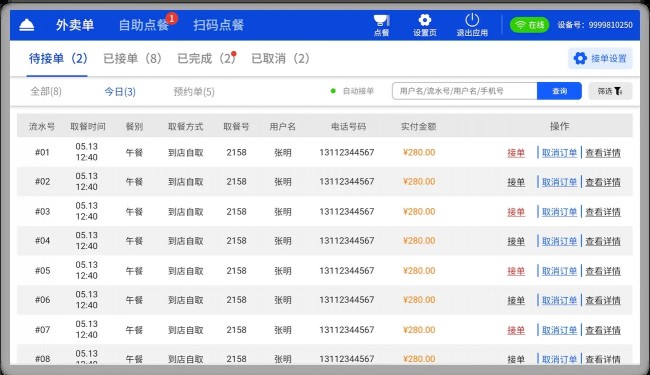This screenshot has width=650, height=375.
Task: Select the 已完成 (2) tab
Action: (x=206, y=58)
